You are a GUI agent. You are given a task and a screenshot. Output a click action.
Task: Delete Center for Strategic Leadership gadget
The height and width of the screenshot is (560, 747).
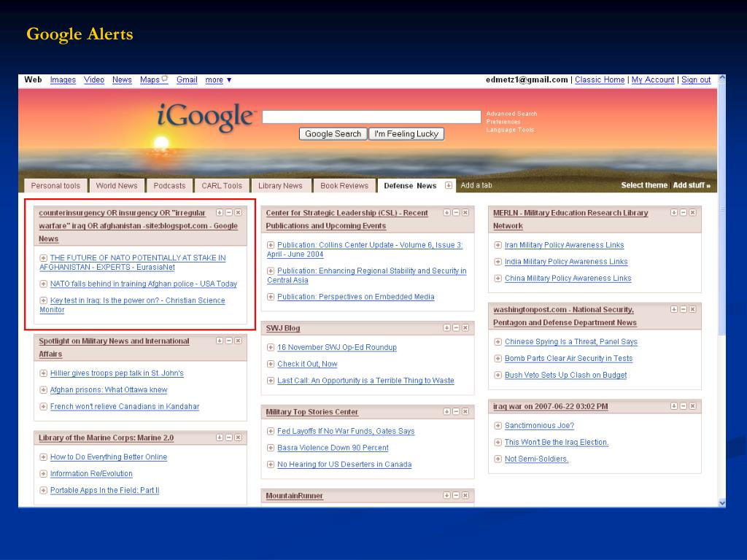pyautogui.click(x=465, y=212)
